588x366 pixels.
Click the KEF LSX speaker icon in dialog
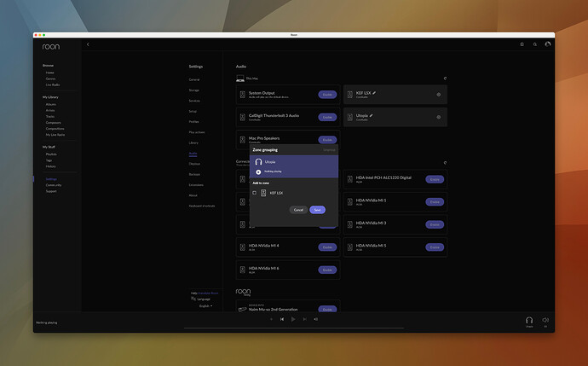[x=263, y=193]
